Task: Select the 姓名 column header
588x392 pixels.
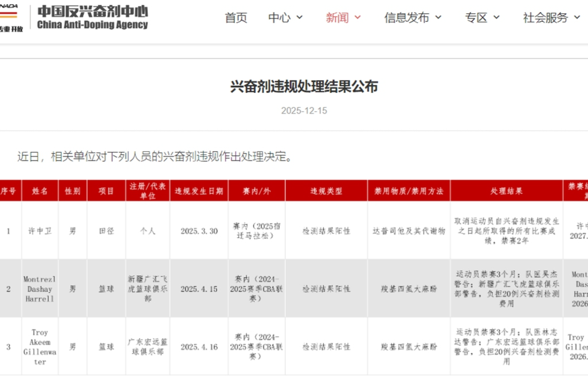Action: click(x=39, y=191)
